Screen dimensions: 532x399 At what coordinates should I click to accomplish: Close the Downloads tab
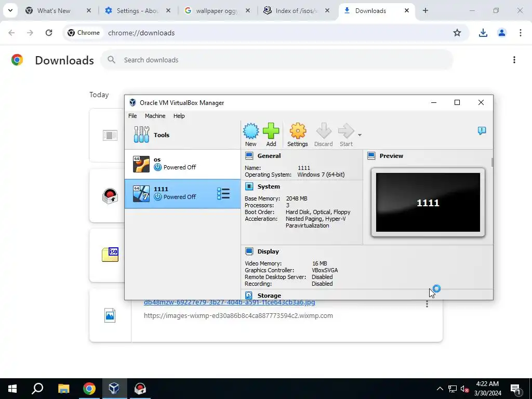[x=406, y=11]
